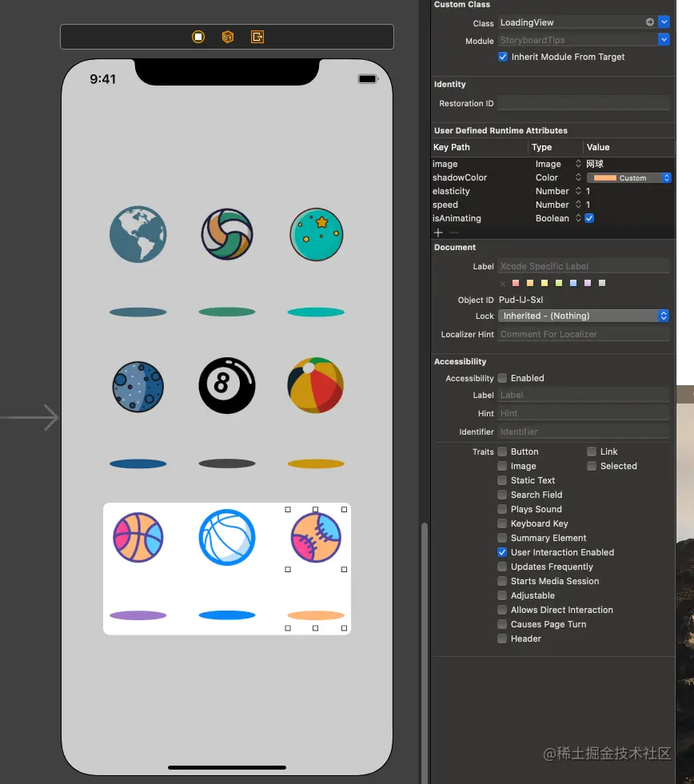Open the Lock Inherited popup menu
This screenshot has height=784, width=694.
click(584, 316)
